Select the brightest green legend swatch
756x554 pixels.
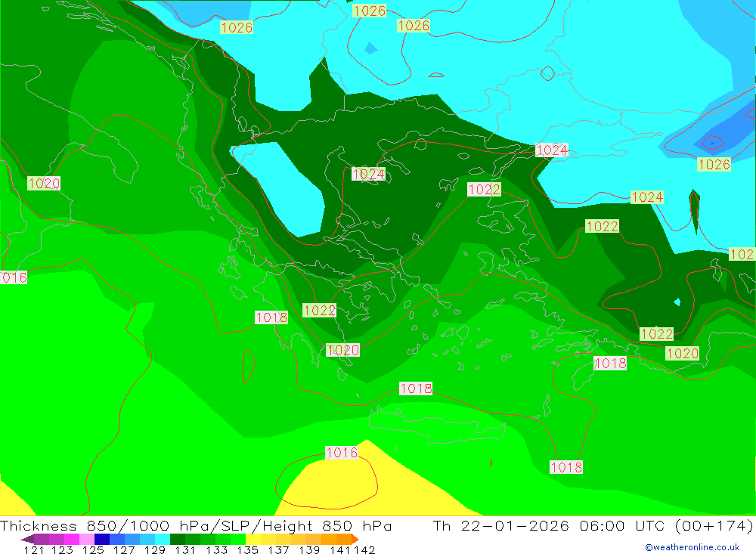click(238, 539)
